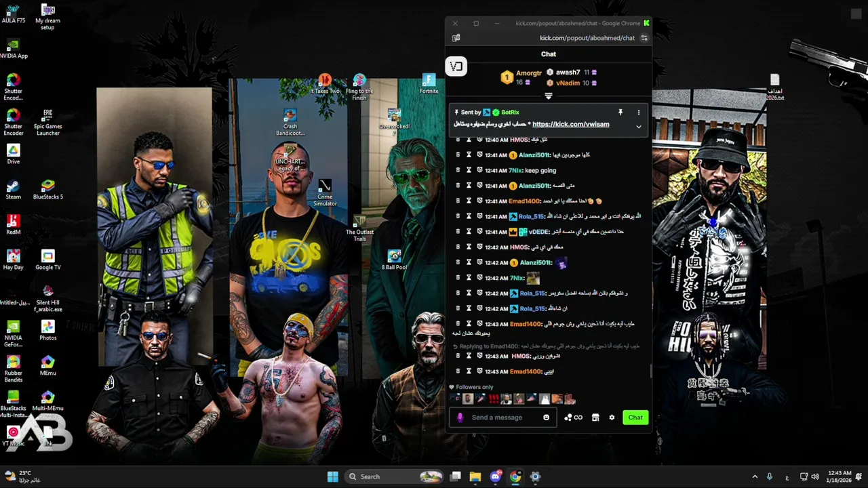The image size is (868, 488).
Task: Launch Steam from the desktop
Action: [x=13, y=189]
